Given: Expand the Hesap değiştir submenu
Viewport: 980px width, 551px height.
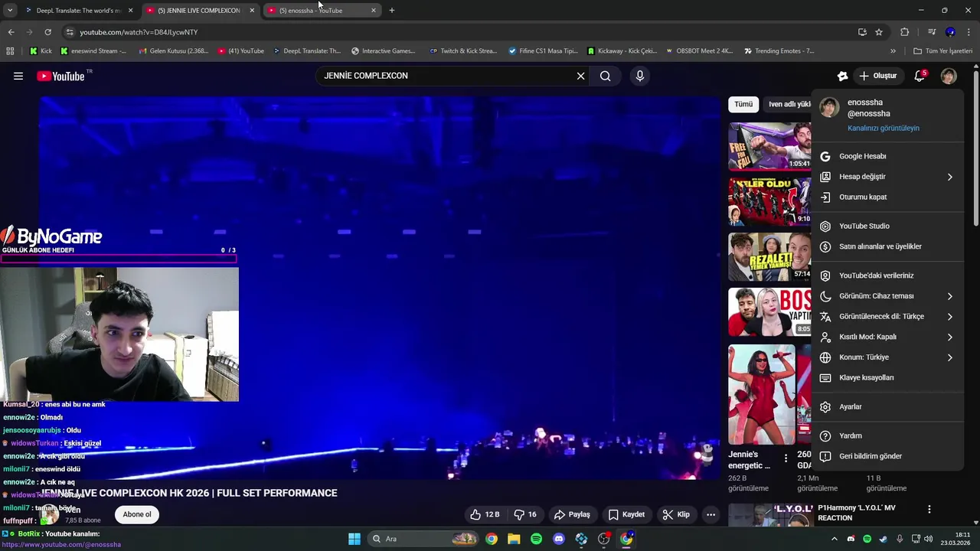Looking at the screenshot, I should pos(887,177).
